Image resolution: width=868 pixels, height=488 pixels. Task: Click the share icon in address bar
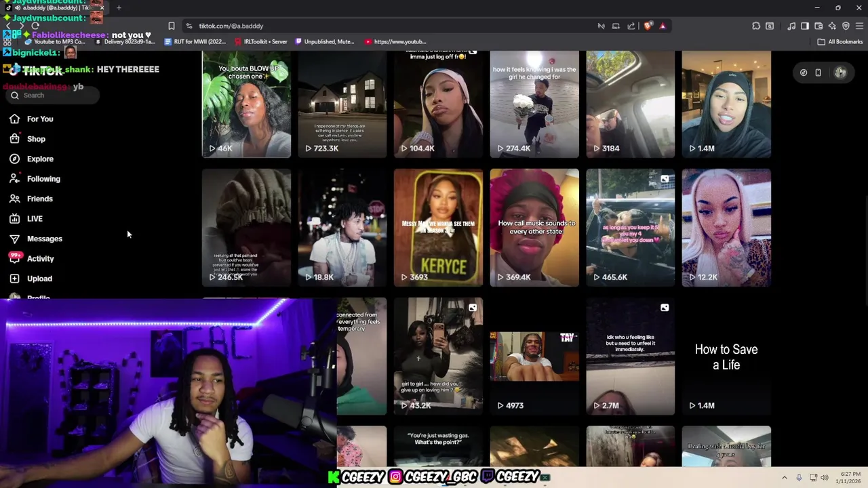coord(631,26)
